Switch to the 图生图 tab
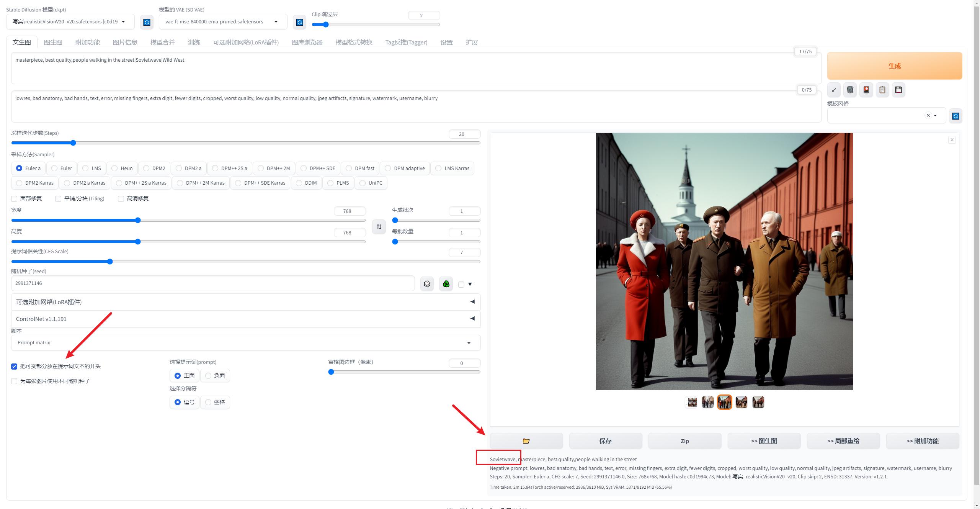Viewport: 980px width, 509px height. [x=52, y=42]
